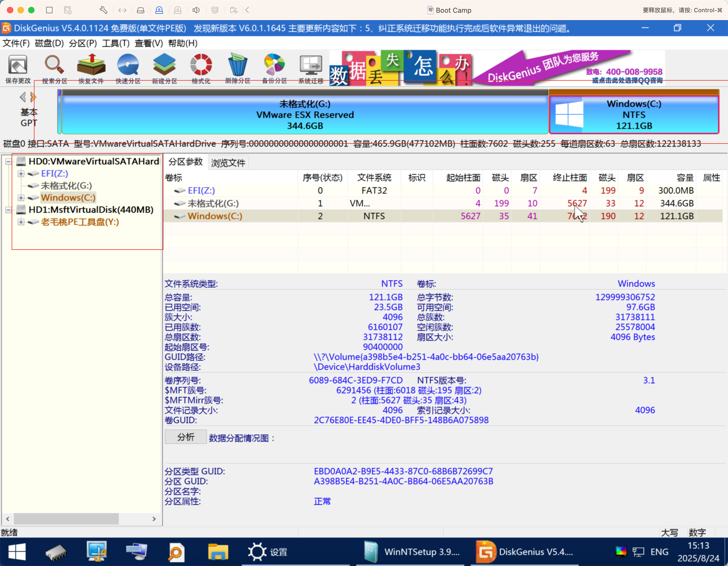This screenshot has width=728, height=566.
Task: Click the Delete Partition (删除分区) trash icon
Action: click(x=238, y=69)
